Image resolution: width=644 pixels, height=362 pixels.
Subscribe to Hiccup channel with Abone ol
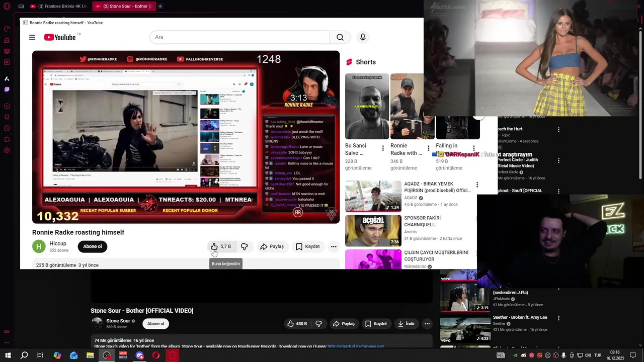92,246
